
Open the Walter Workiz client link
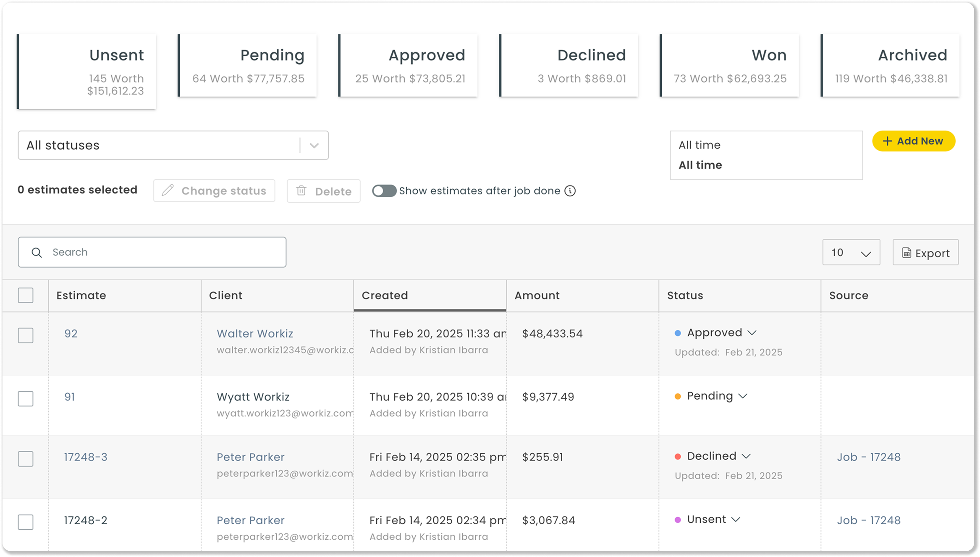click(255, 334)
